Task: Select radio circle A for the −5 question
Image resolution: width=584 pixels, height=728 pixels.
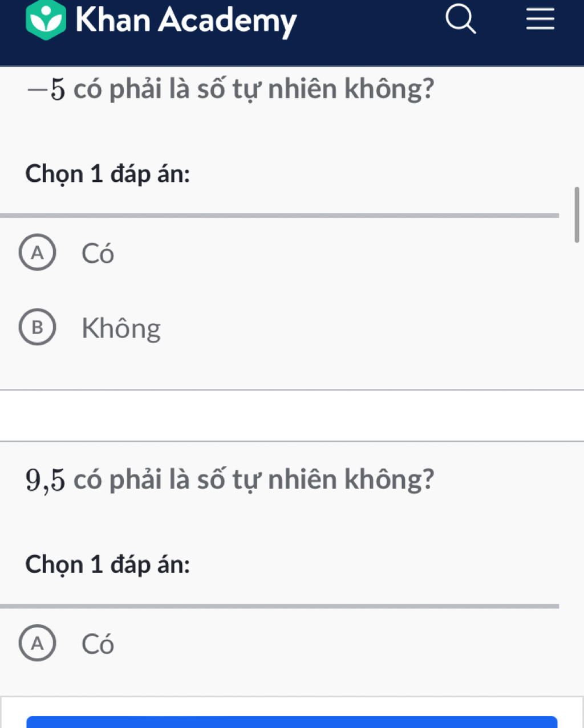Action: 38,253
